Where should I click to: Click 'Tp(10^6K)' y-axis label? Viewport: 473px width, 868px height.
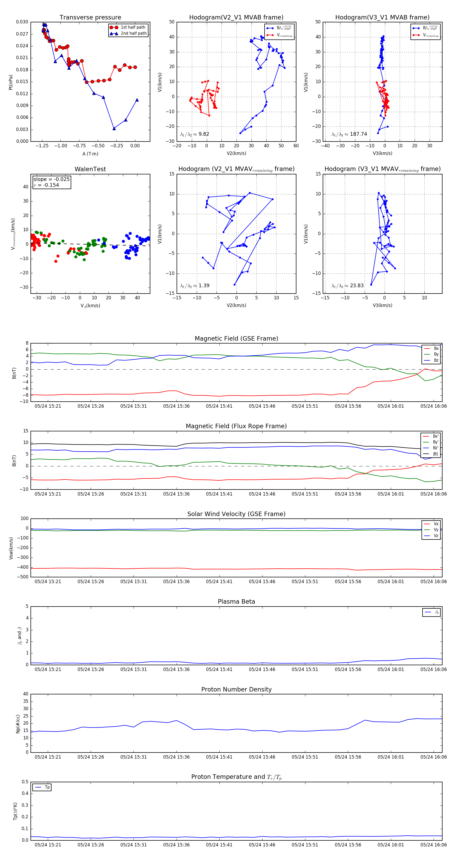(x=15, y=811)
